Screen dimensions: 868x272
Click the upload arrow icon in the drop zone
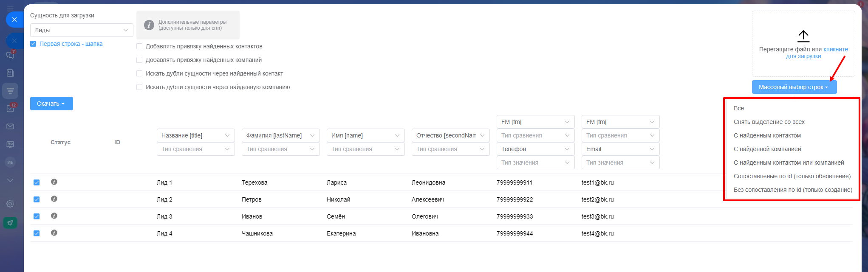click(803, 36)
